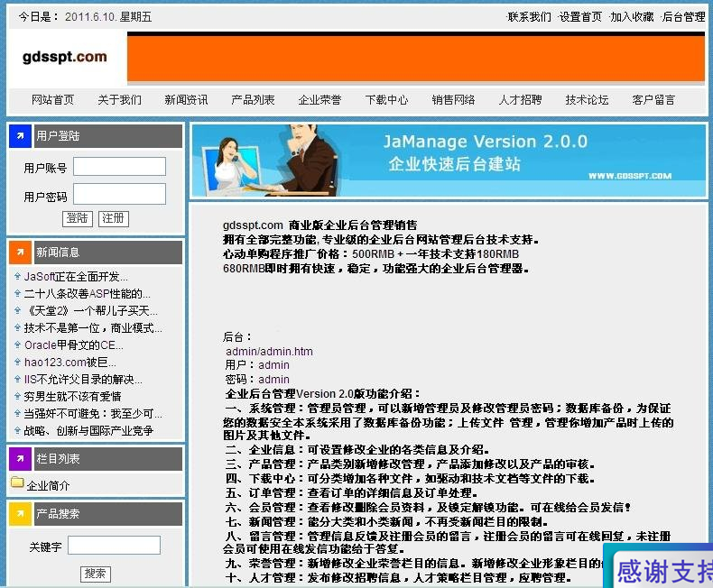Open the 销售网络 menu item
Viewport: 713px width, 588px height.
[x=453, y=100]
